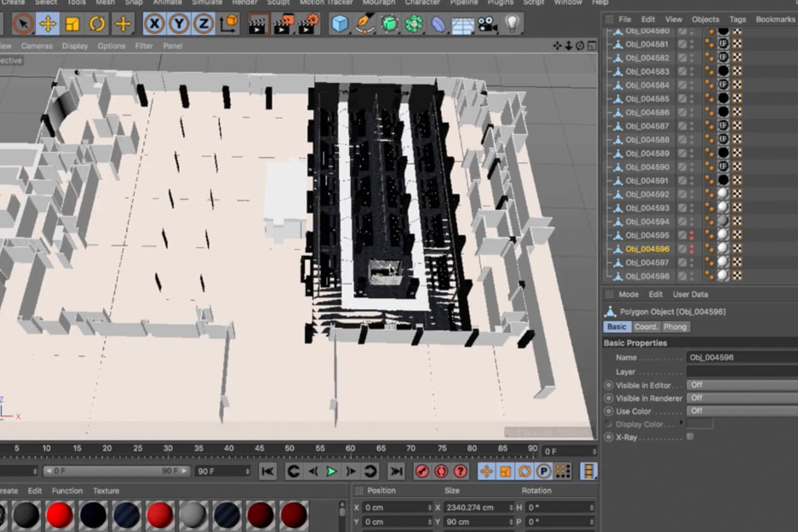Click the X Size field showing 2340.274 cm
Image resolution: width=798 pixels, height=532 pixels.
tap(478, 507)
